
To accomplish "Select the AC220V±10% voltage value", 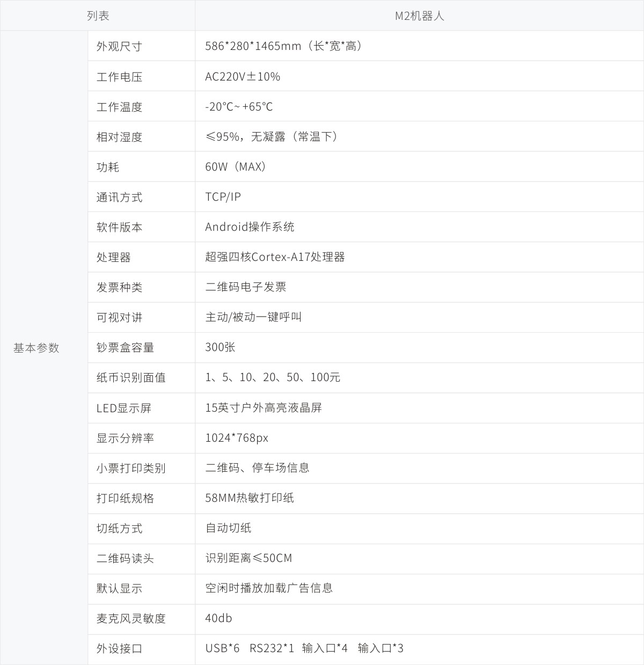I will coord(243,77).
